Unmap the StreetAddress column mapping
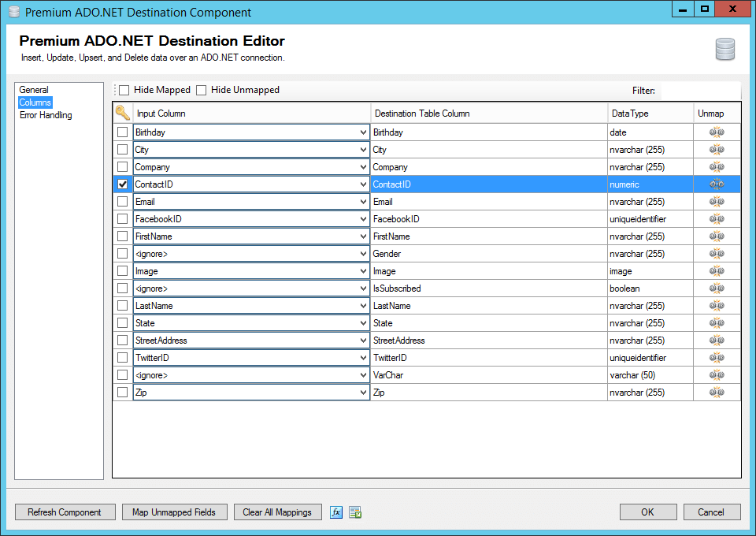Image resolution: width=756 pixels, height=536 pixels. pos(717,341)
